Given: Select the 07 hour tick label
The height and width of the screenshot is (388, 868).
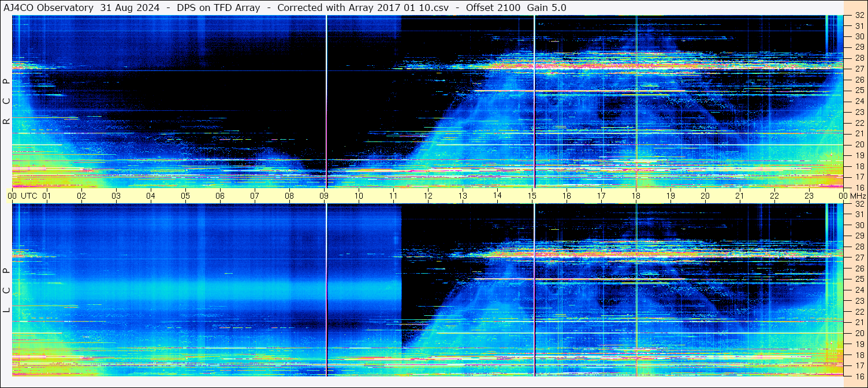Looking at the screenshot, I should (255, 196).
